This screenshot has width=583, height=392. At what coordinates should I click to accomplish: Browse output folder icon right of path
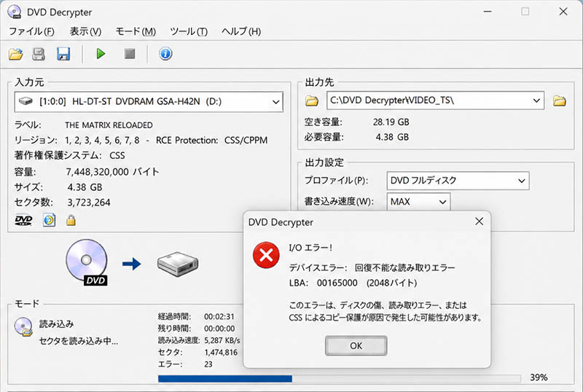[559, 101]
